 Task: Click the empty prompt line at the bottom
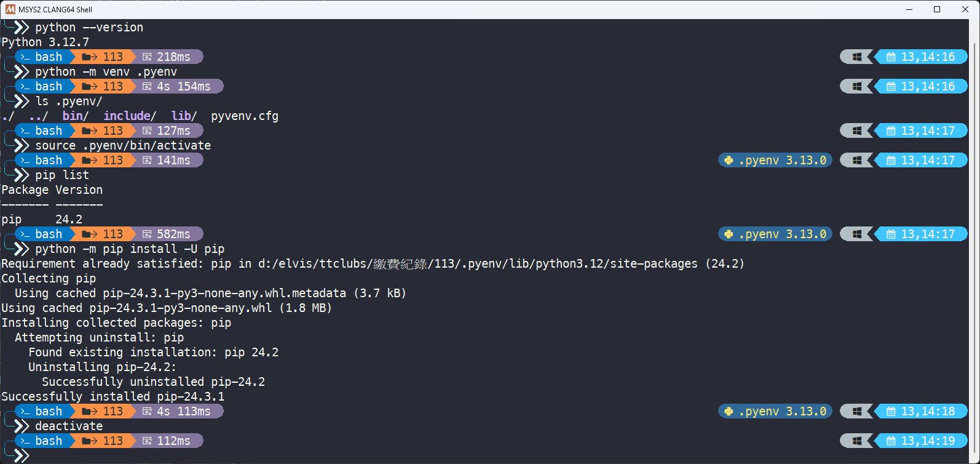[x=184, y=455]
